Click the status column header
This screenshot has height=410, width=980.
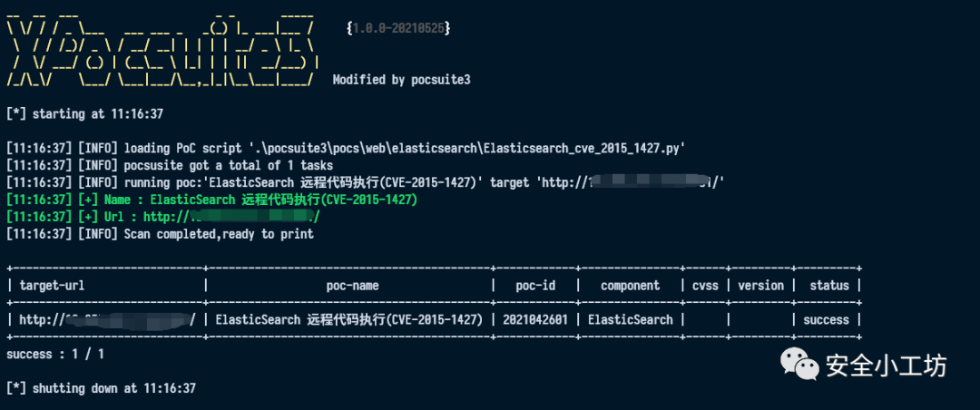click(829, 286)
